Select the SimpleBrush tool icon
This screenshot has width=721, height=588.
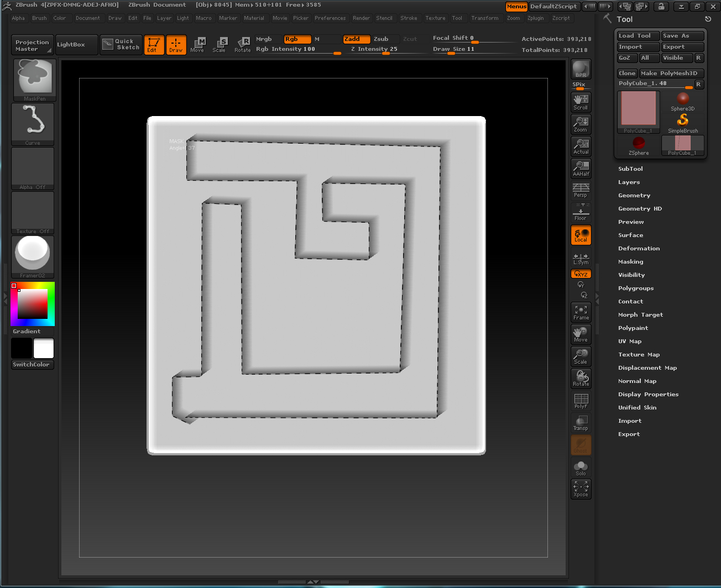click(x=683, y=123)
